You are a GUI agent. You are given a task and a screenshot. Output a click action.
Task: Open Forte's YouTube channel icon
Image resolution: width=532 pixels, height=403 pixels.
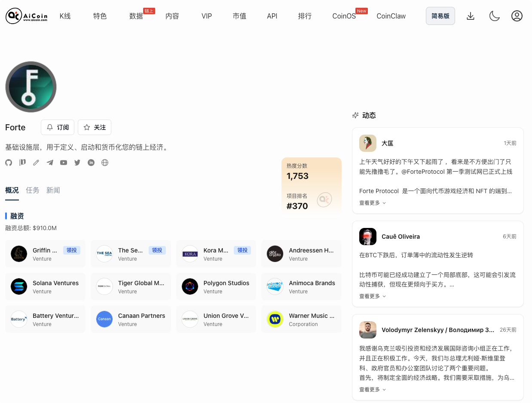pyautogui.click(x=64, y=163)
